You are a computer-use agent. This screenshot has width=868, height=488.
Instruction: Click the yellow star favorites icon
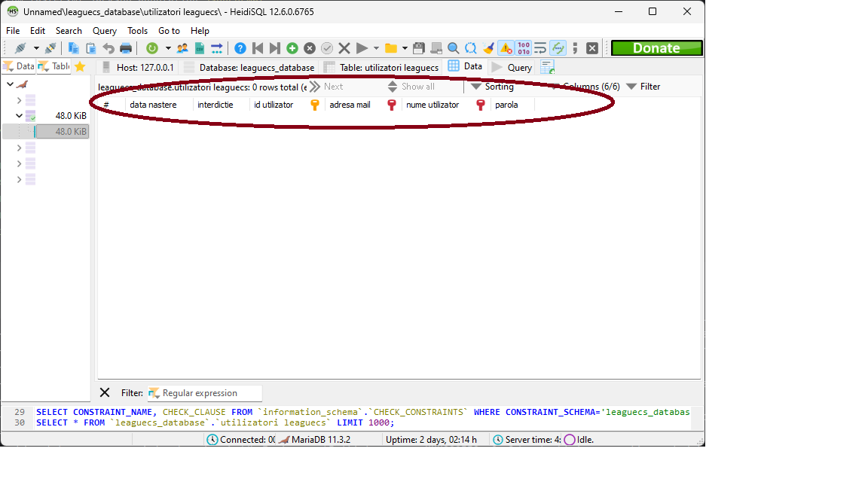[x=80, y=67]
